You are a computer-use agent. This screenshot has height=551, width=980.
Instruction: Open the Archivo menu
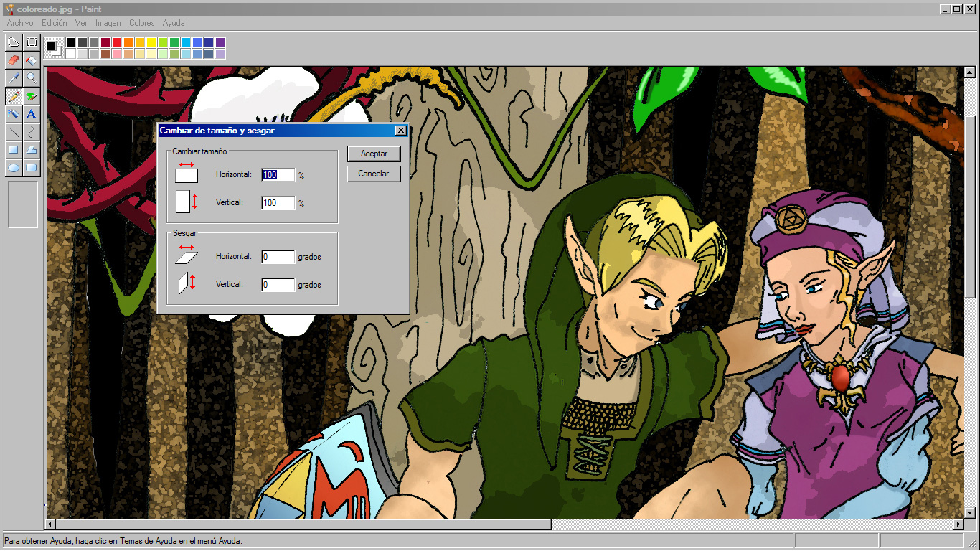coord(20,23)
